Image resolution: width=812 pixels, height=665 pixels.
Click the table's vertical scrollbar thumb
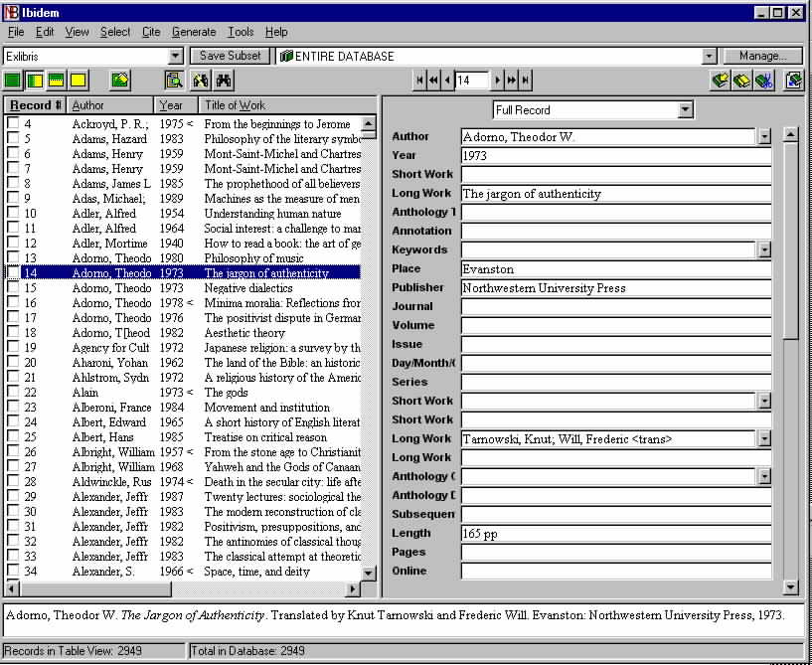coord(368,136)
